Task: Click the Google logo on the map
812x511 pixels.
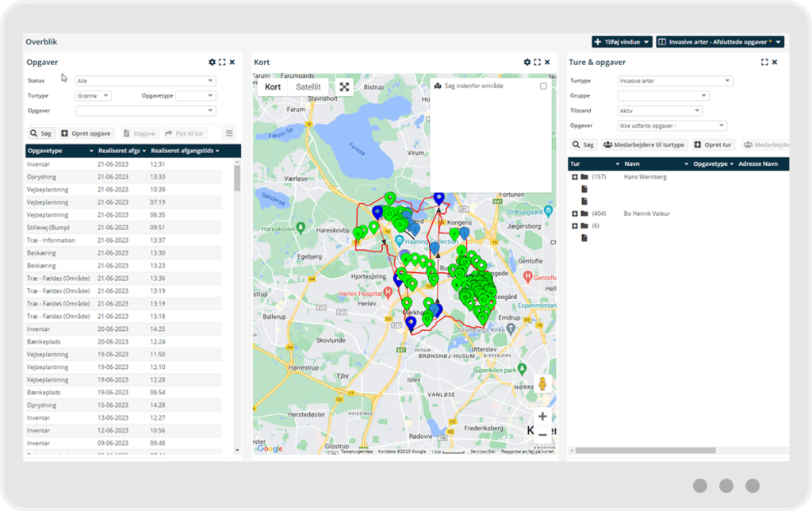Action: 270,449
